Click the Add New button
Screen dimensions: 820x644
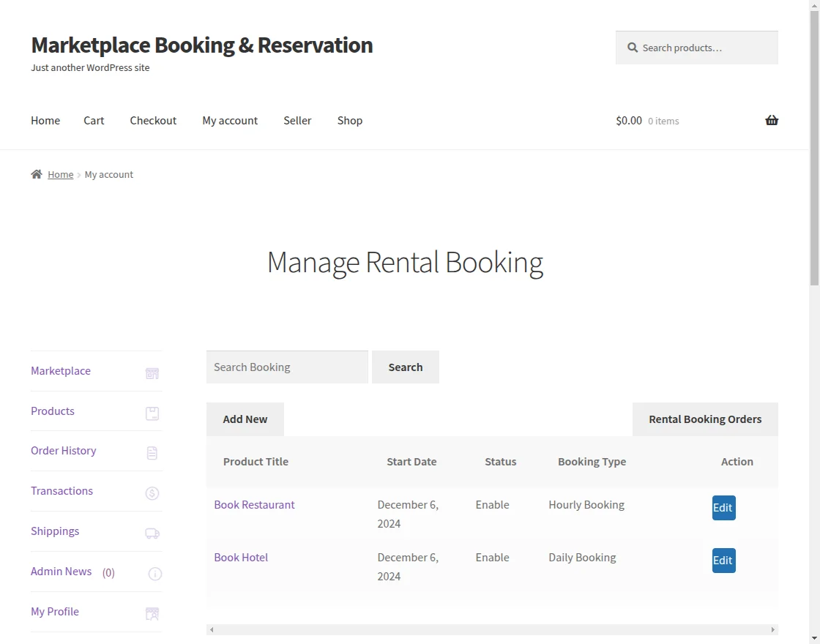(x=245, y=419)
